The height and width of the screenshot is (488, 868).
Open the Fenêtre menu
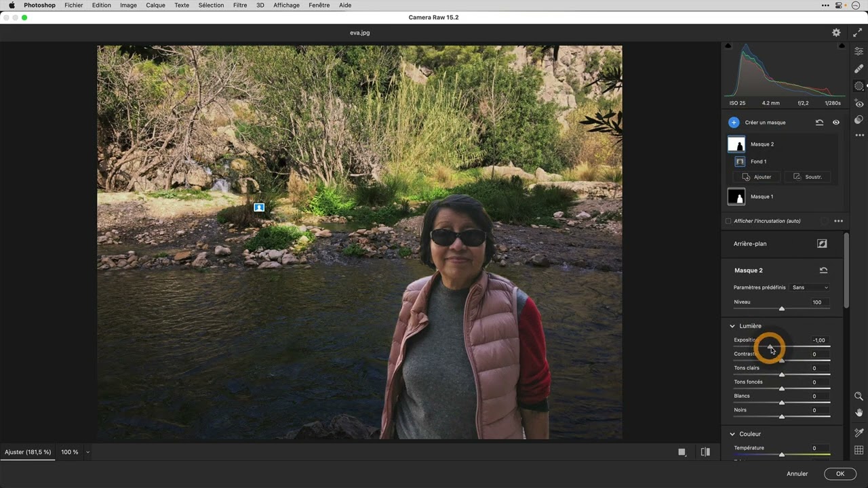point(319,5)
